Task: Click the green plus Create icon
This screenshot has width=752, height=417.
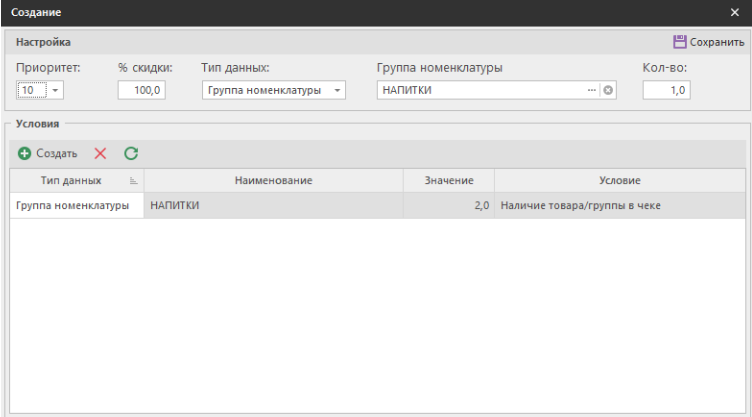Action: click(24, 154)
